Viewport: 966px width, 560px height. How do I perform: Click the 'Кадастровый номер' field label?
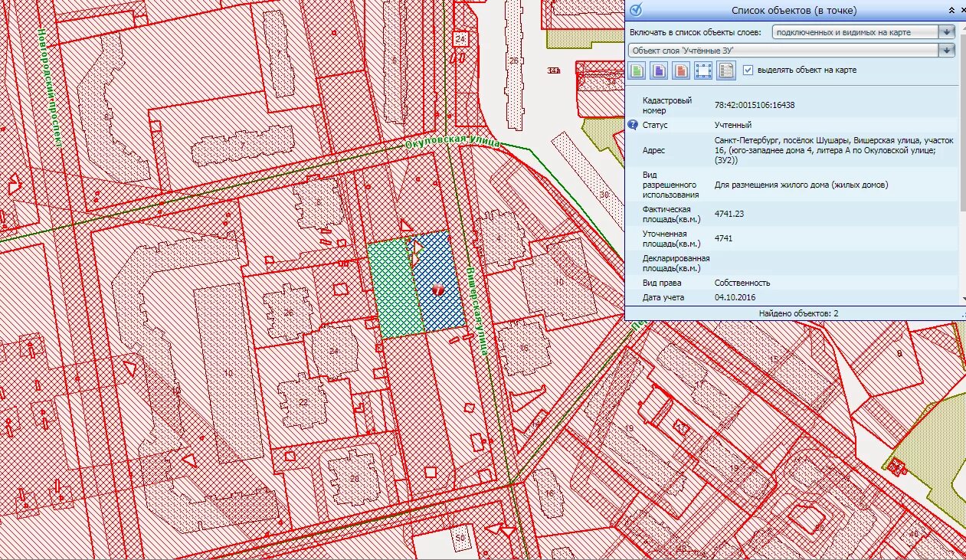666,106
